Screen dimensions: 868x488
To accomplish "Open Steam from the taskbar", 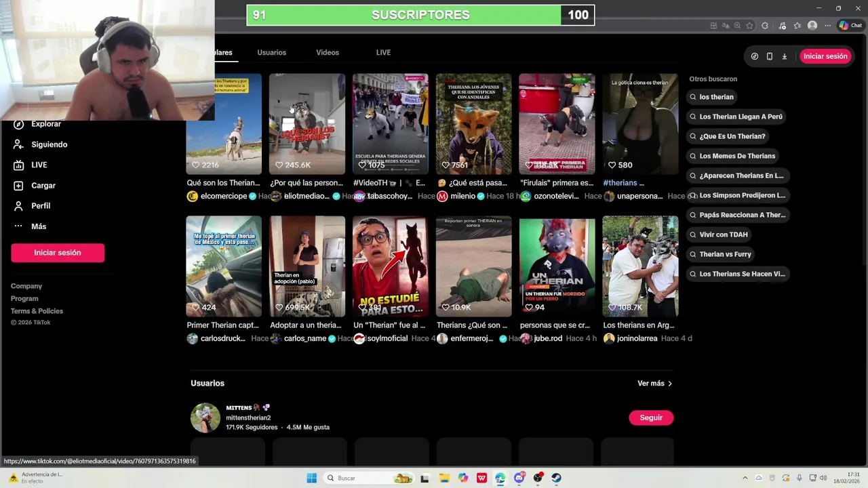I will (x=557, y=478).
